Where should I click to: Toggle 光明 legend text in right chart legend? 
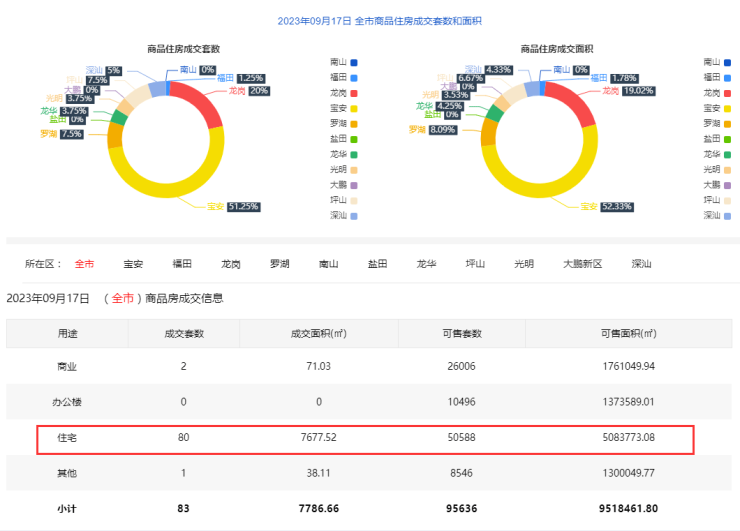point(711,169)
